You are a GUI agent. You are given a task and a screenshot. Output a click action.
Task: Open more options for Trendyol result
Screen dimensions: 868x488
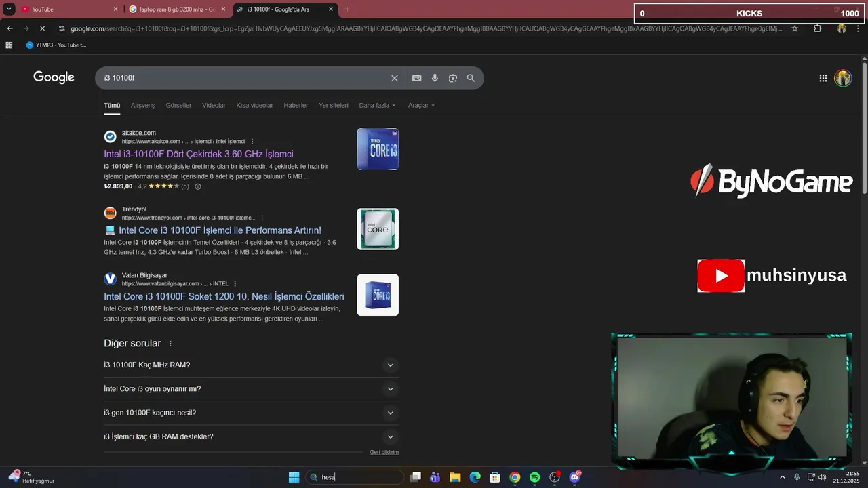pos(261,218)
